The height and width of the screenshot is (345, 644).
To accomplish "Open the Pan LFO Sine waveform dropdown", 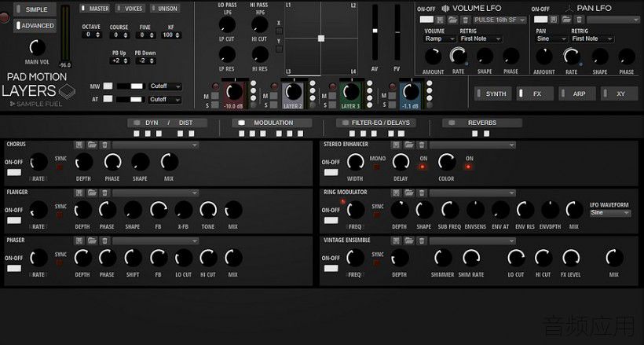I will pos(551,39).
